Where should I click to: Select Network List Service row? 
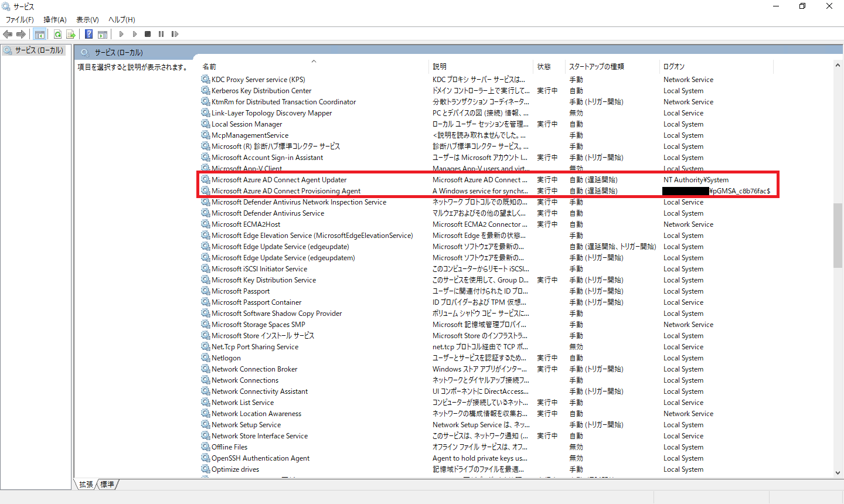(x=243, y=402)
